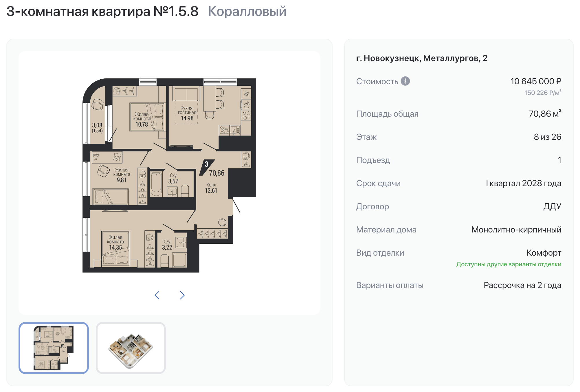Click the address г. Новокузнецк, Металлургов, 2
This screenshot has height=392, width=580.
422,58
